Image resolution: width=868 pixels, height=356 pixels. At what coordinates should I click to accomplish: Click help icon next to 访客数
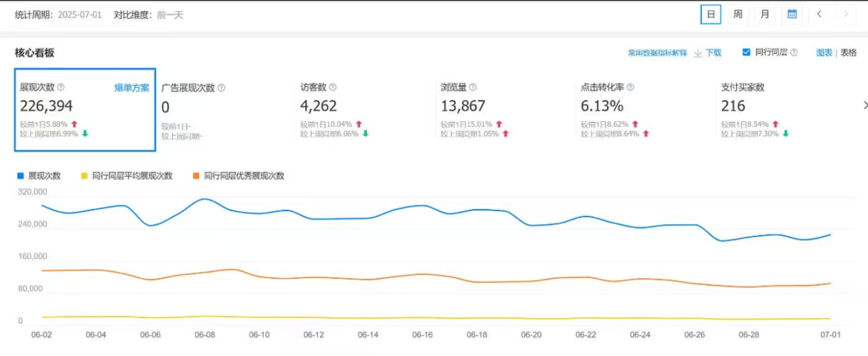click(x=333, y=88)
